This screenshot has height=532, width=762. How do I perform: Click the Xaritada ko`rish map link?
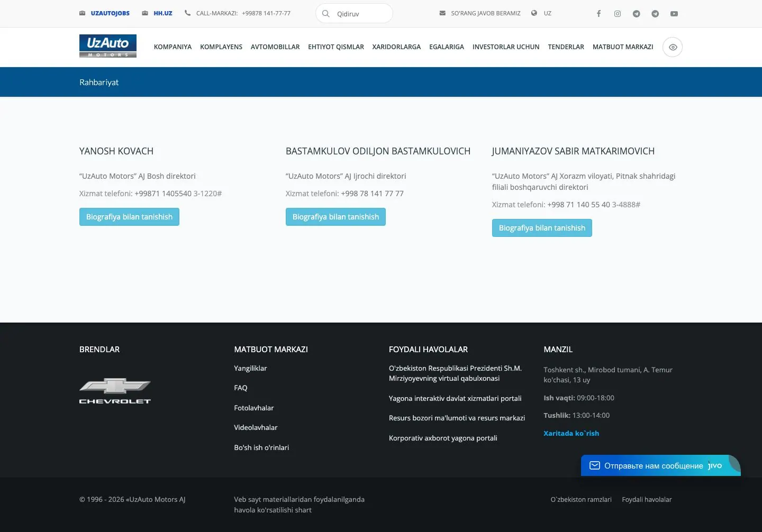tap(571, 433)
